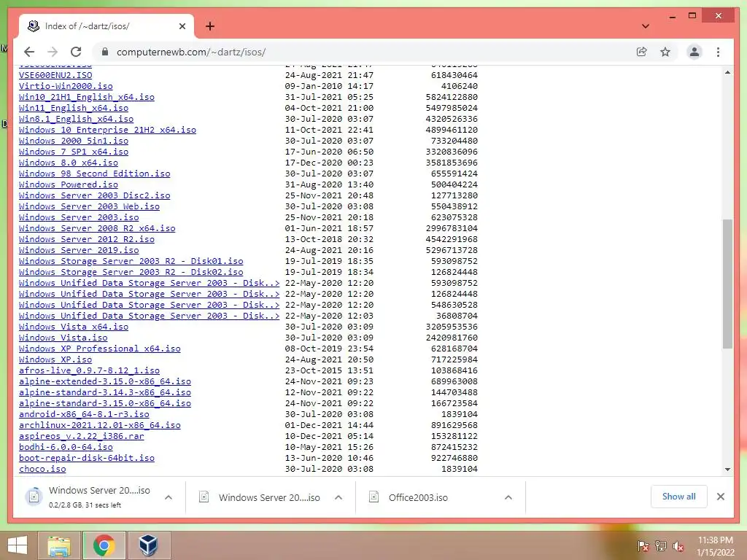Open VirtualBox from the taskbar
747x560 pixels.
tap(148, 545)
